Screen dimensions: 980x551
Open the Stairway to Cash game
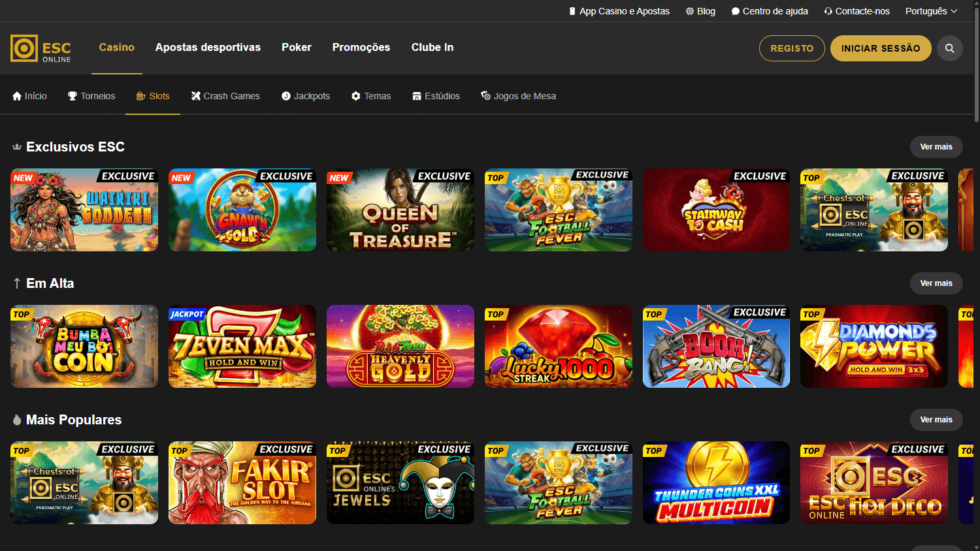tap(716, 210)
